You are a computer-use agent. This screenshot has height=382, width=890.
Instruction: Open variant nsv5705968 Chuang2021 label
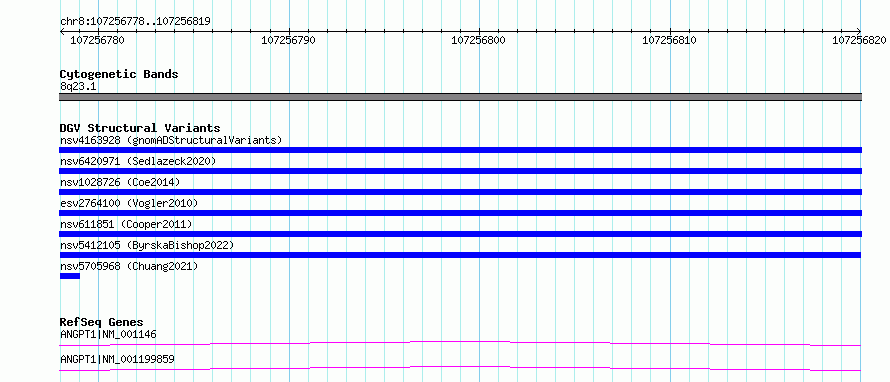point(129,266)
